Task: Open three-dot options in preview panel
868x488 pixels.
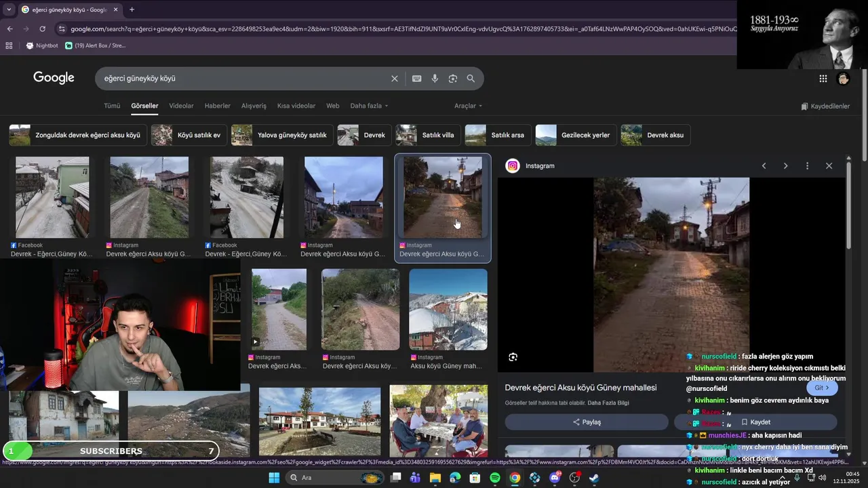Action: pyautogui.click(x=807, y=166)
